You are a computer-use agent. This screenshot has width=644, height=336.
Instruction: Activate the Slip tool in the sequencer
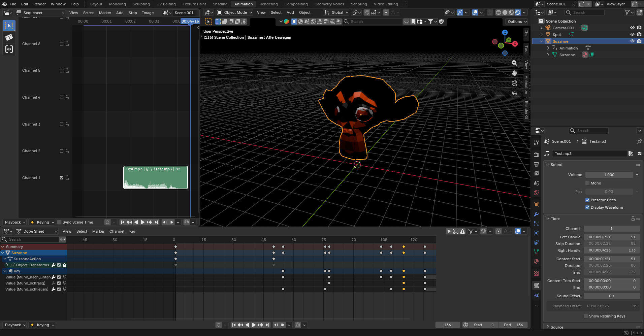click(x=9, y=49)
